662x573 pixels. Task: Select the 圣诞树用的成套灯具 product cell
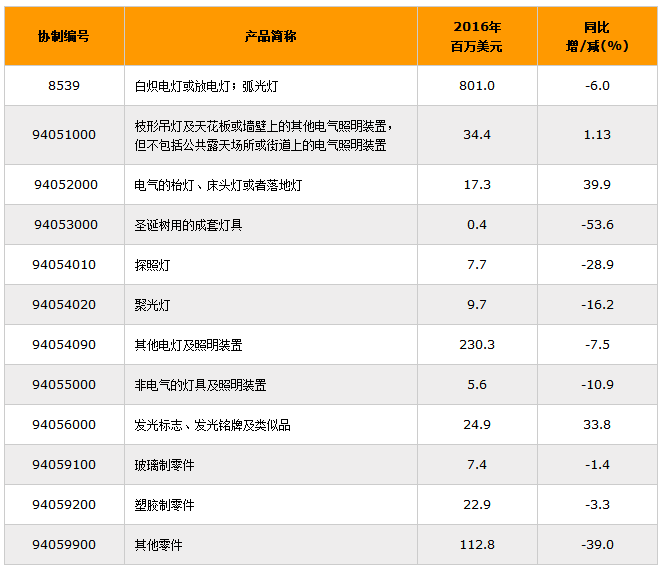coord(188,225)
